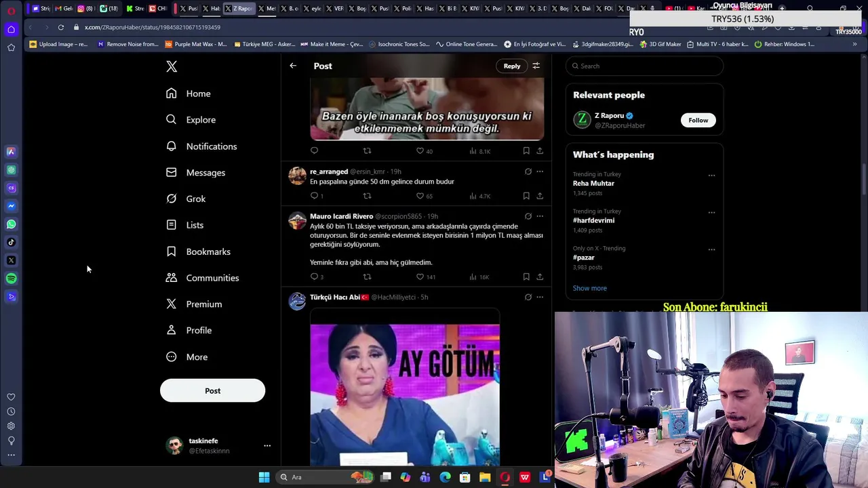Click Grok icon on re_arranged reply

(x=528, y=171)
